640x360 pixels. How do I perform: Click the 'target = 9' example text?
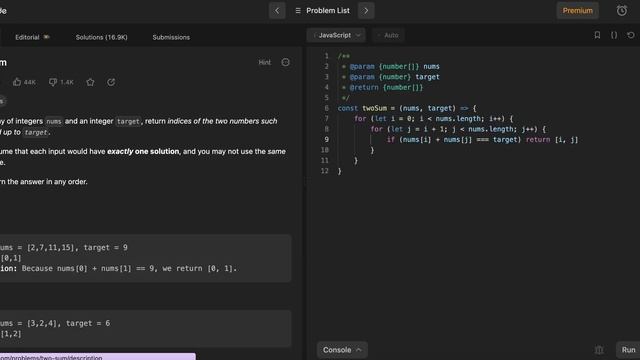pyautogui.click(x=105, y=247)
